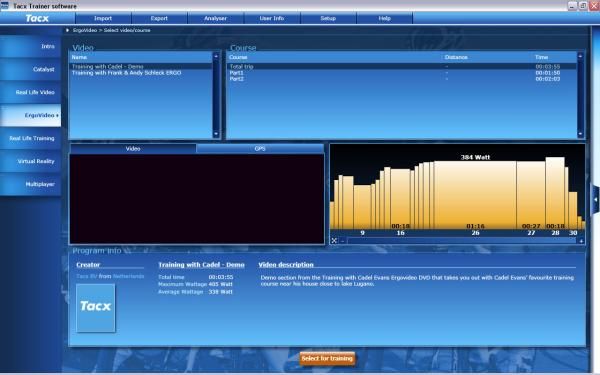Open the Setup menu
Screen dimensions: 600x375
pyautogui.click(x=328, y=18)
